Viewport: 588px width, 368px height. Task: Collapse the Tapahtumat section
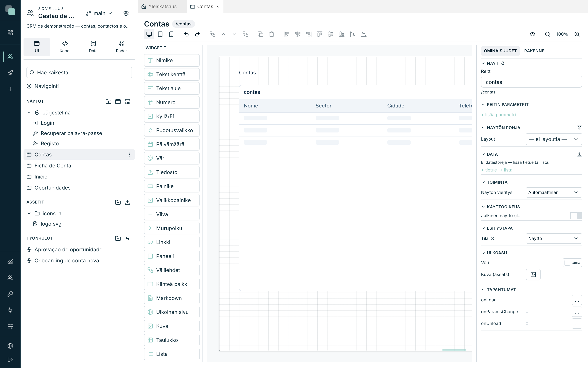[x=483, y=290]
